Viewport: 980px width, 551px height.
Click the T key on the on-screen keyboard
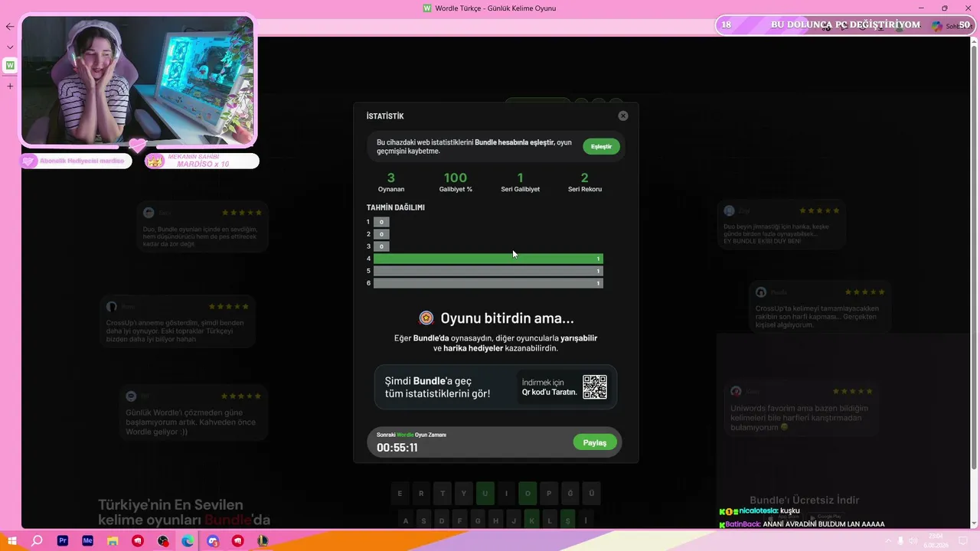pos(443,494)
